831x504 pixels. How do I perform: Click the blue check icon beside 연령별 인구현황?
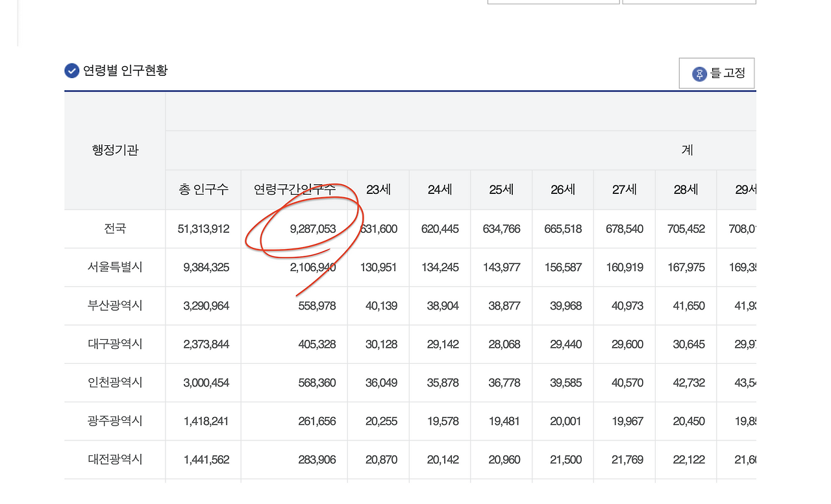tap(72, 71)
